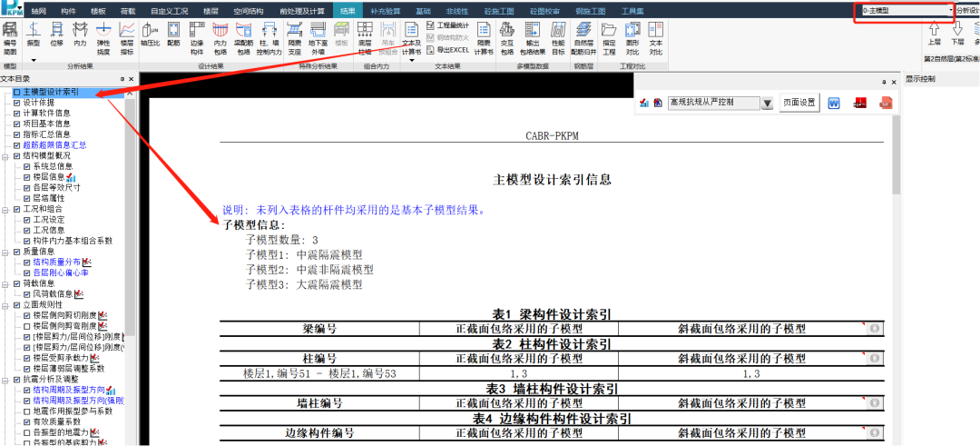Open the 隔震计算书 isolation calculation report
980x446 pixels.
coord(485,38)
